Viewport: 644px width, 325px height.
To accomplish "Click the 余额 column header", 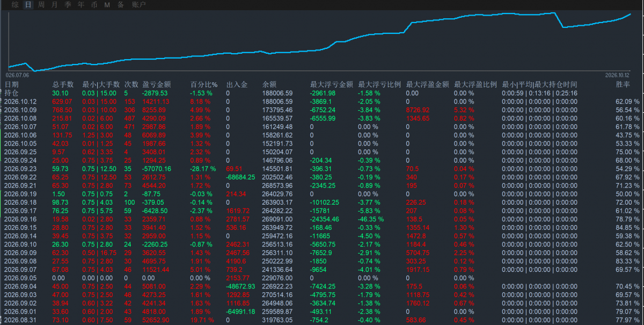I will tap(269, 84).
